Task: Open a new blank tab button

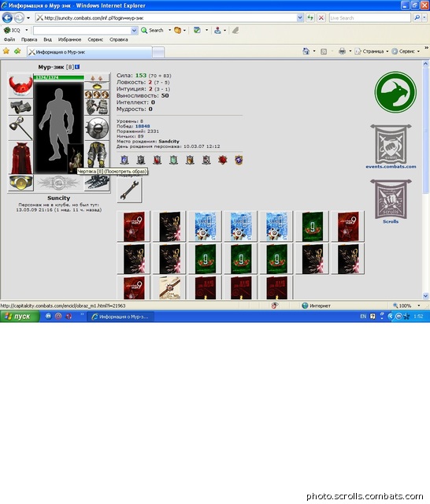Action: (x=158, y=52)
